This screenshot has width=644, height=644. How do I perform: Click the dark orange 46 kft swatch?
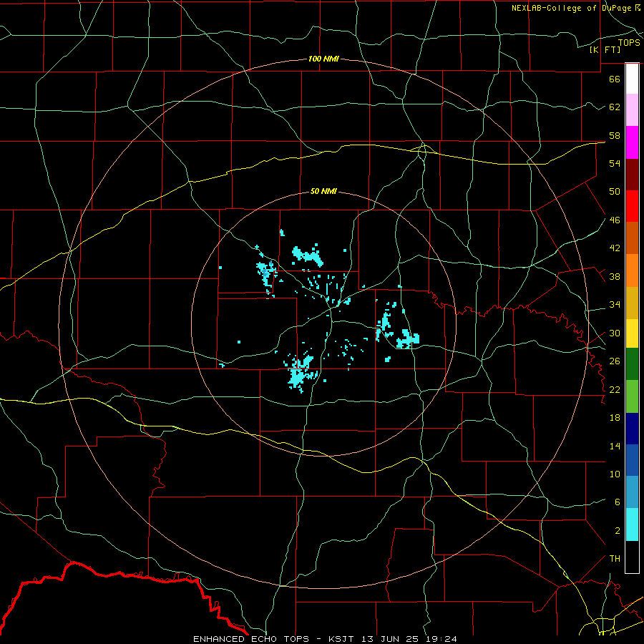[x=632, y=238]
